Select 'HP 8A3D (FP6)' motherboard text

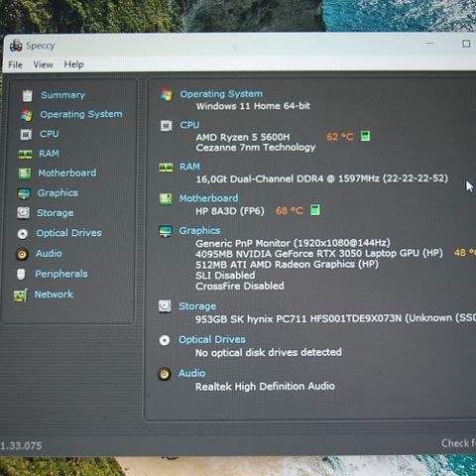tap(230, 211)
